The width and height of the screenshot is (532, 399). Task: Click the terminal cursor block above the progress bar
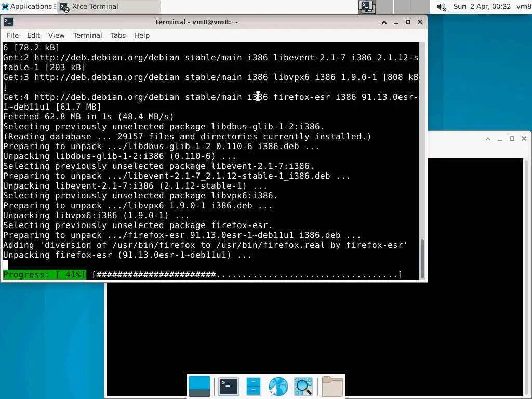coord(6,264)
